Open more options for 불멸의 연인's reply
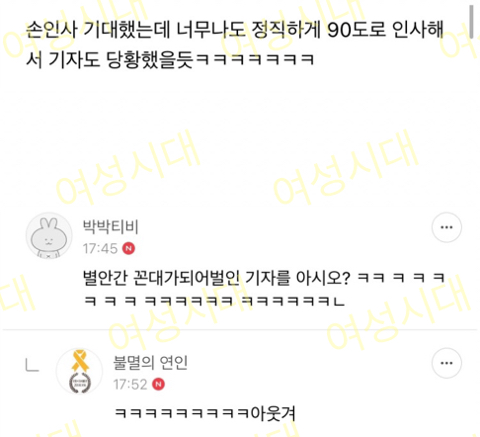Screen dimensions: 480x437 tap(447, 363)
